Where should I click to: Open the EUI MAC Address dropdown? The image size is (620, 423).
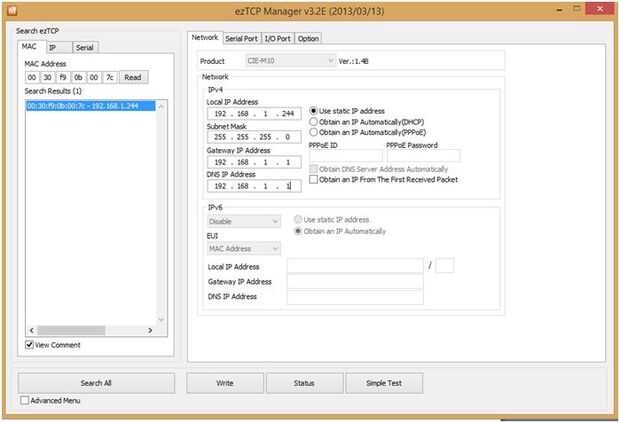[244, 249]
